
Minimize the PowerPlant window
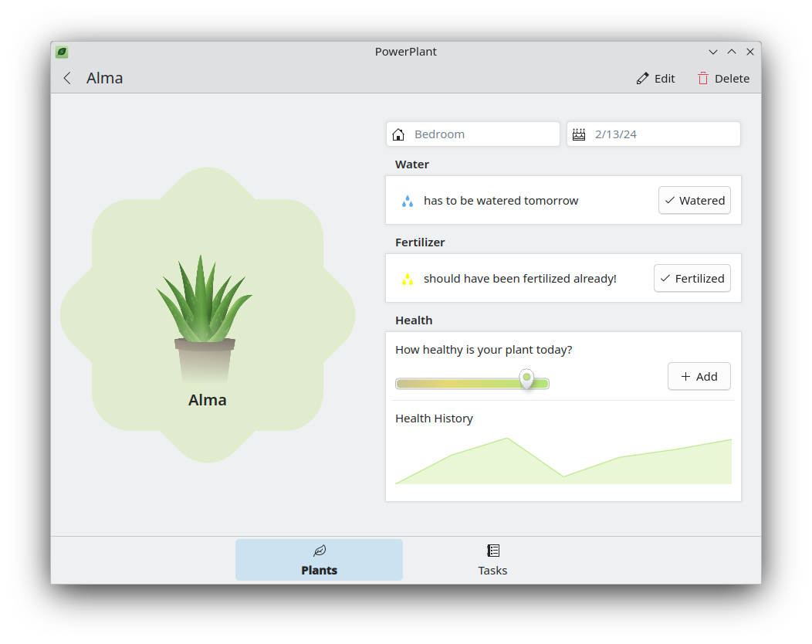713,52
